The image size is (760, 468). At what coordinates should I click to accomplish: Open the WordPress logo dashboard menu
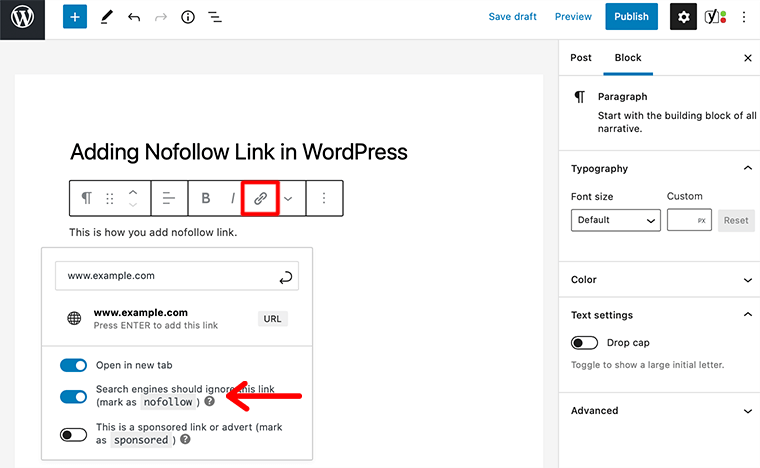[x=22, y=19]
